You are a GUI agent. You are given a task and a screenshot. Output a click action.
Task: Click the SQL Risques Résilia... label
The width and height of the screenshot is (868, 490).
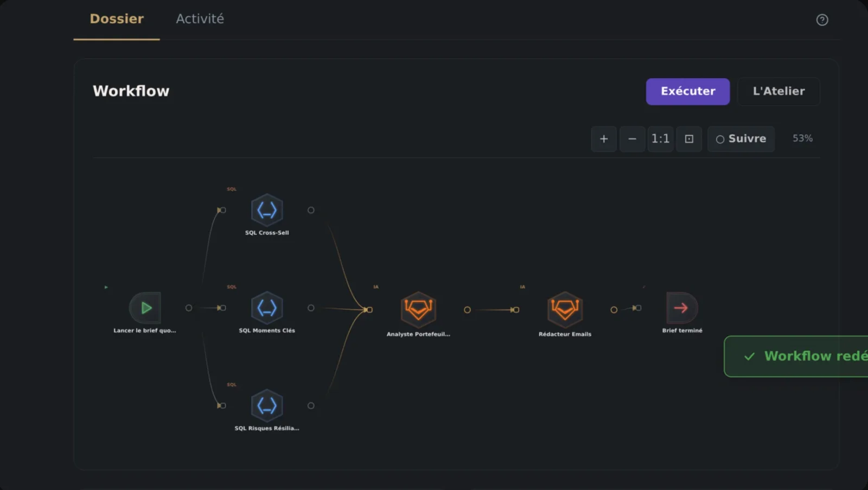tap(267, 428)
